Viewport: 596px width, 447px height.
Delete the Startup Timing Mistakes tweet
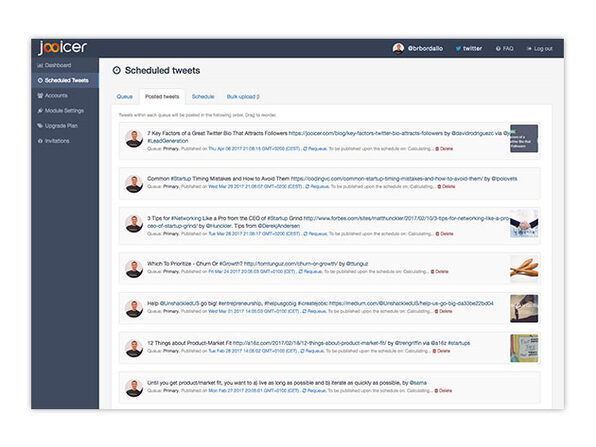(446, 187)
